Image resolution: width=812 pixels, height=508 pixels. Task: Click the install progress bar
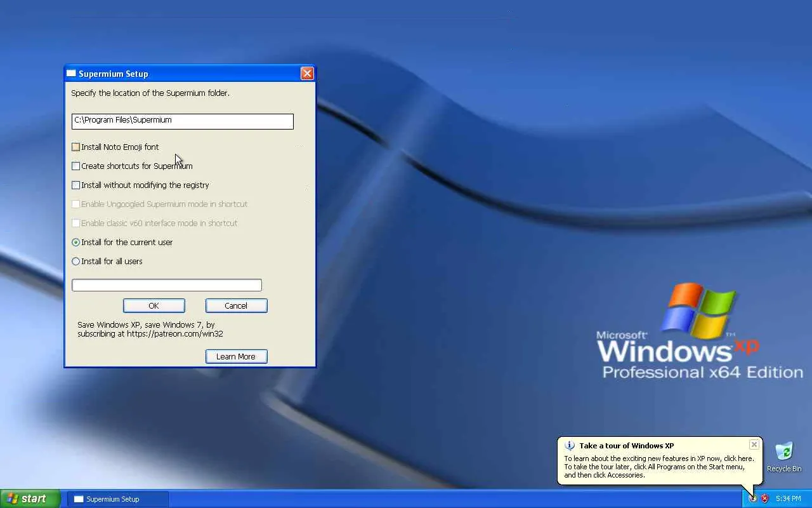point(167,285)
